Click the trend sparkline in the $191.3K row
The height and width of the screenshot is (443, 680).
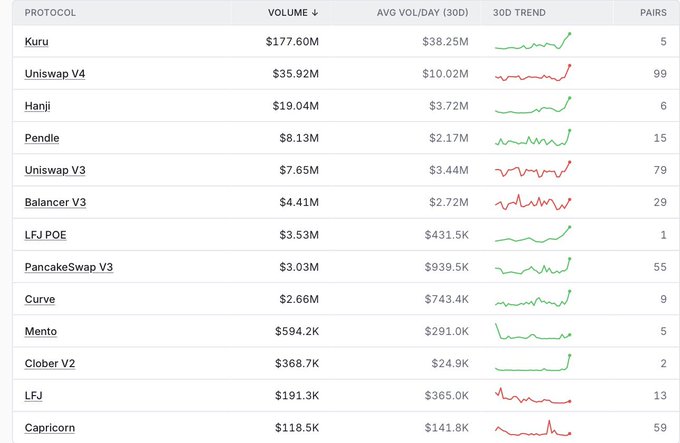[533, 395]
